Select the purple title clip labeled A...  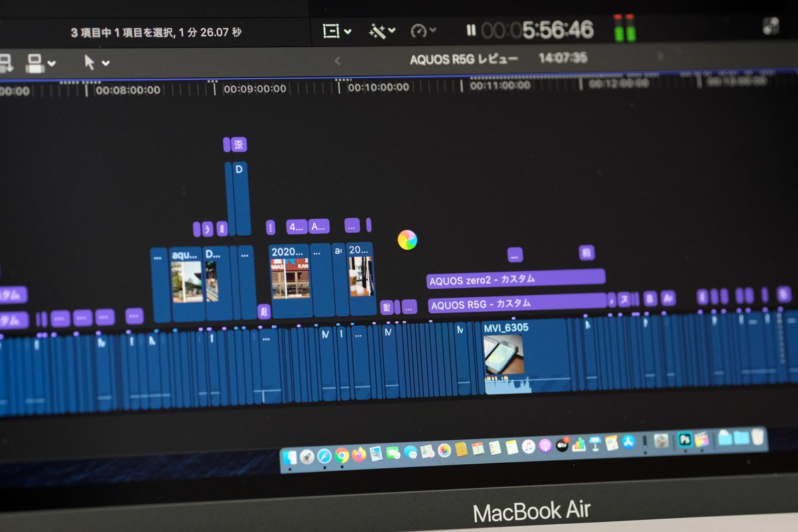(319, 226)
